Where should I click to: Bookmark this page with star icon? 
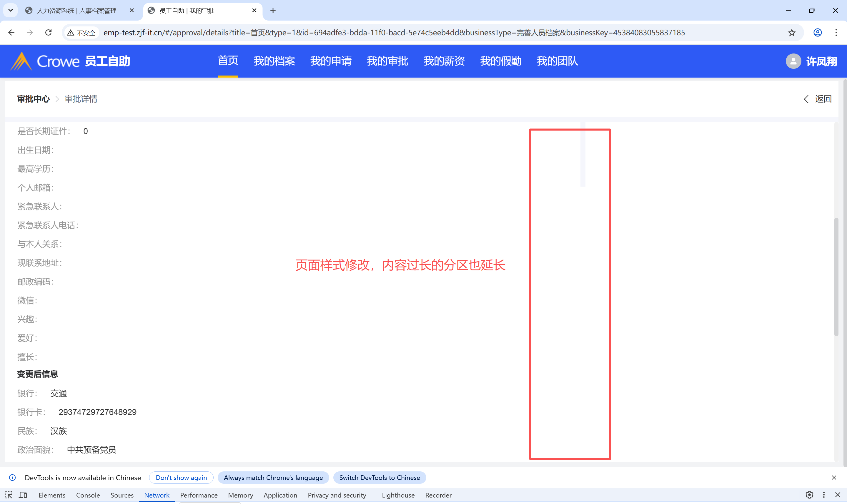[x=792, y=33]
